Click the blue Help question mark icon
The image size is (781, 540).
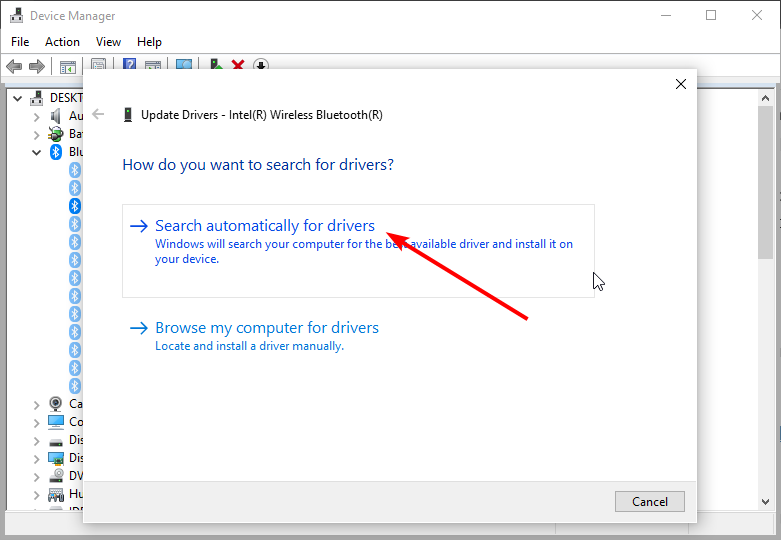click(x=130, y=64)
